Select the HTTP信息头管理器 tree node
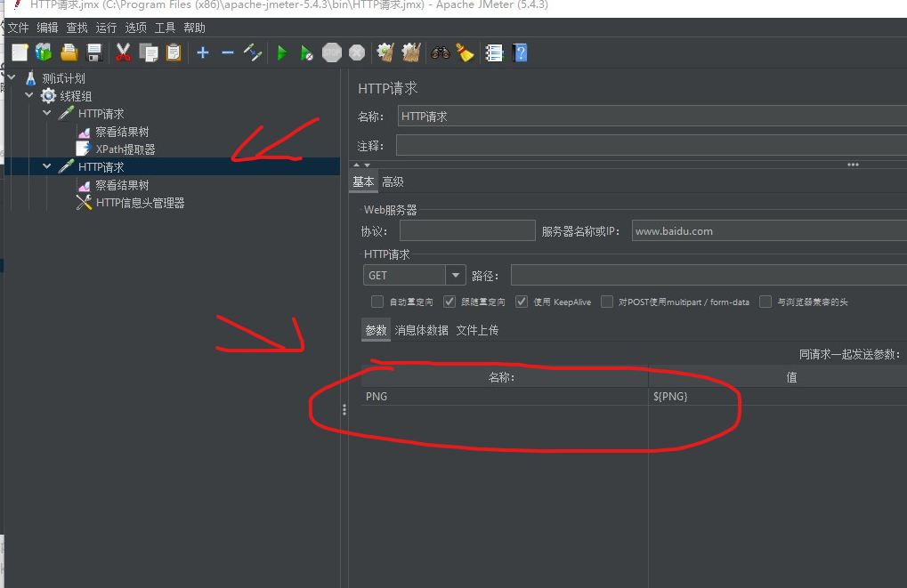The image size is (907, 588). 140,203
